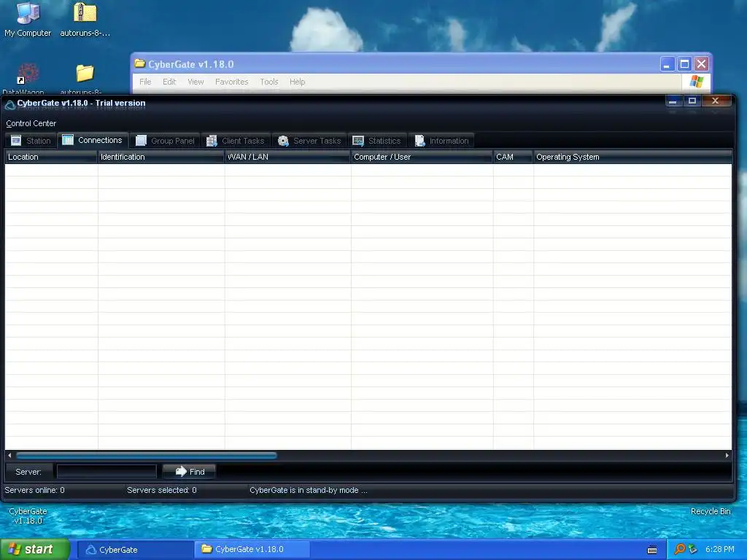Click the Find button
This screenshot has width=747, height=560.
pos(190,472)
